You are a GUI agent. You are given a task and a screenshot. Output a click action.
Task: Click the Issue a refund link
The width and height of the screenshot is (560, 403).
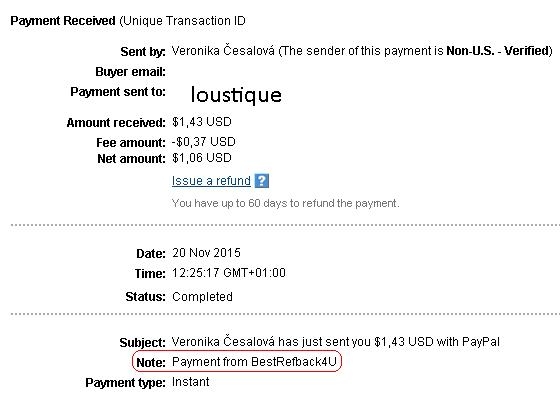[x=211, y=181]
